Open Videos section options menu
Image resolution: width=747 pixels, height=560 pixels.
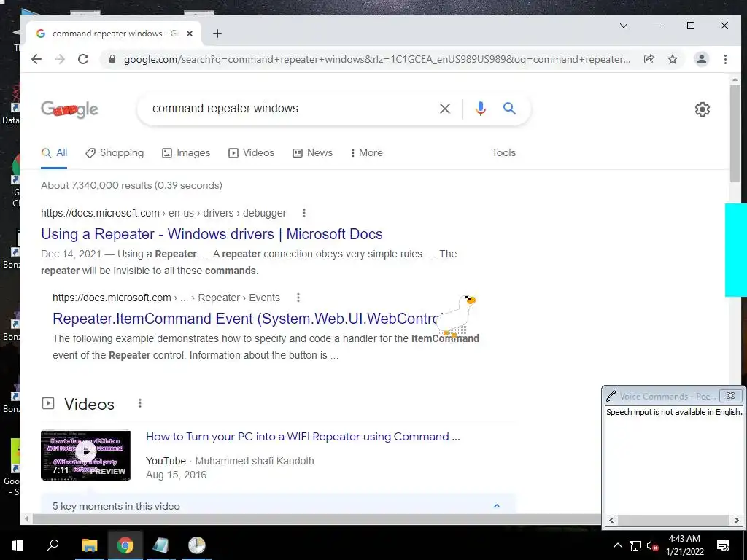pyautogui.click(x=139, y=403)
